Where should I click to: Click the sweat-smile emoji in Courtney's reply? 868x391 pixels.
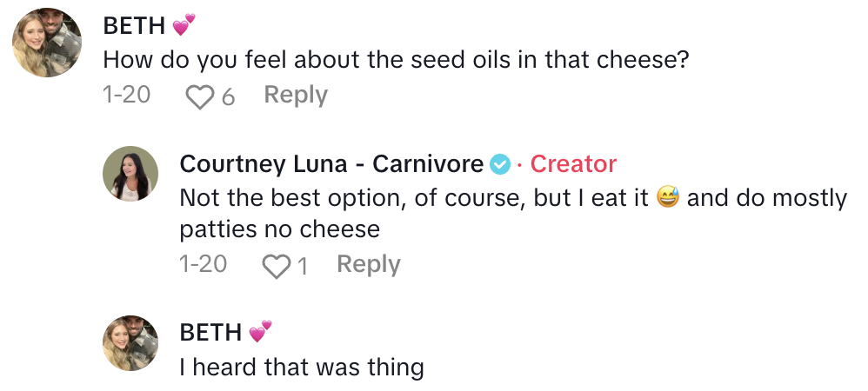coord(668,198)
